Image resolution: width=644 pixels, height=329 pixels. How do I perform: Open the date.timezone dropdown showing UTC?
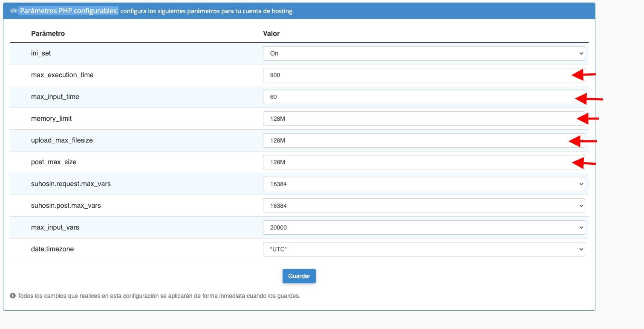coord(424,249)
